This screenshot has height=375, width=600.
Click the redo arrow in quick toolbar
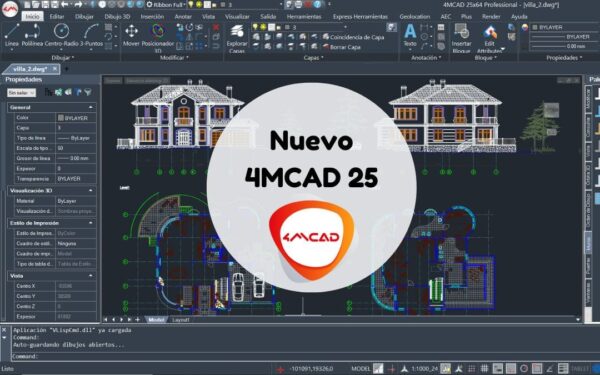pos(78,5)
